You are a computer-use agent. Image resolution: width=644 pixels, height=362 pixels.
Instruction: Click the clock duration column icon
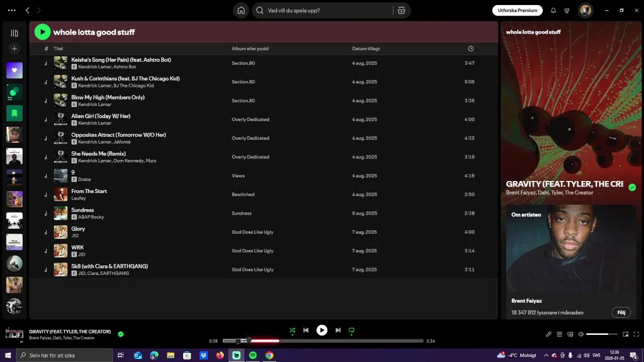point(471,49)
